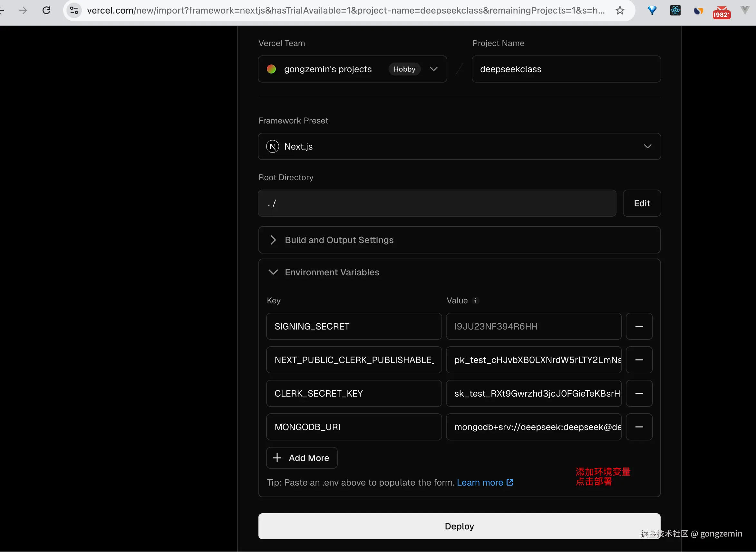Click the browser reload icon
This screenshot has height=552, width=756.
click(46, 10)
